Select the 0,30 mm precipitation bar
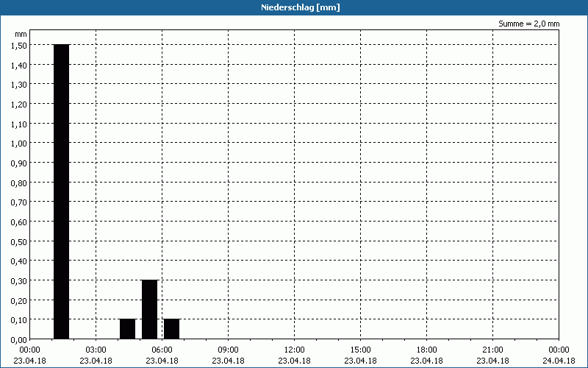Screen dimensions: 588x368 point(150,309)
